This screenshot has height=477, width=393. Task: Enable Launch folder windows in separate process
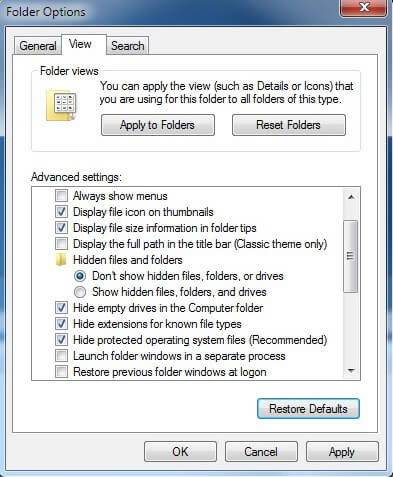pos(61,356)
